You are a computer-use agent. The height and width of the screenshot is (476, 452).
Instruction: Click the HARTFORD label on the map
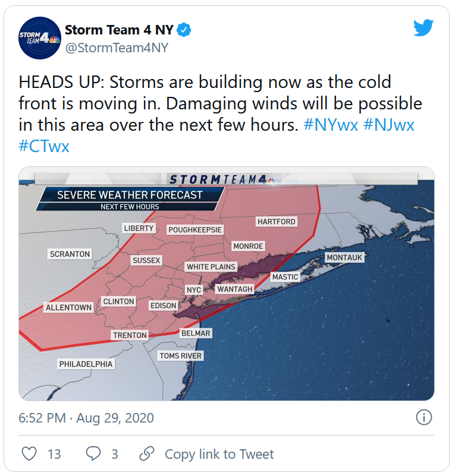coord(277,222)
